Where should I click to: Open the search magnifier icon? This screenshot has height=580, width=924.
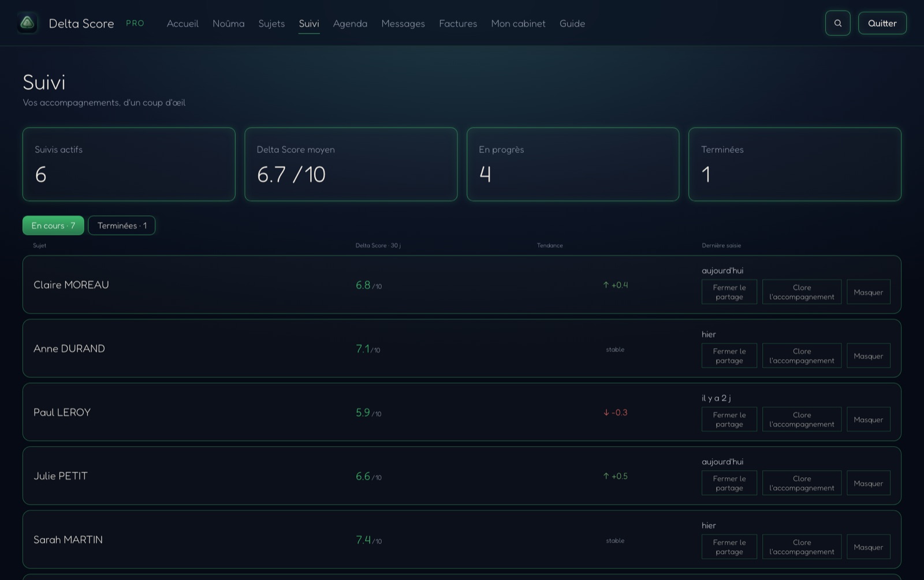[x=837, y=23]
